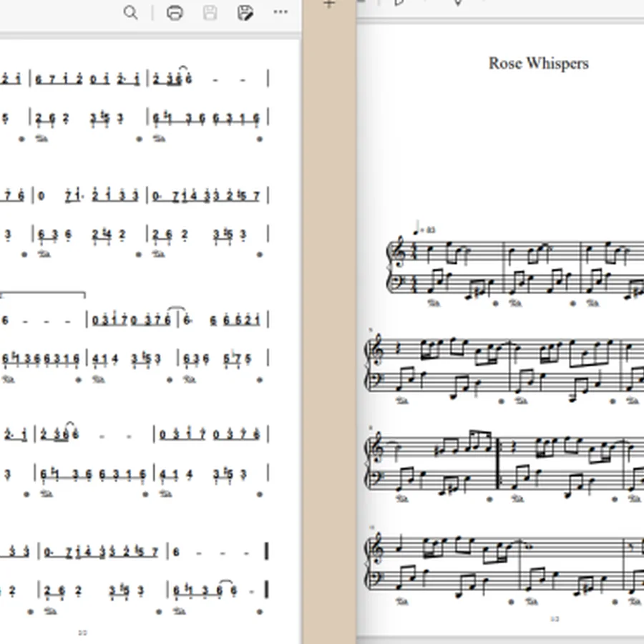Click the grayed-out save icon

coord(210,13)
